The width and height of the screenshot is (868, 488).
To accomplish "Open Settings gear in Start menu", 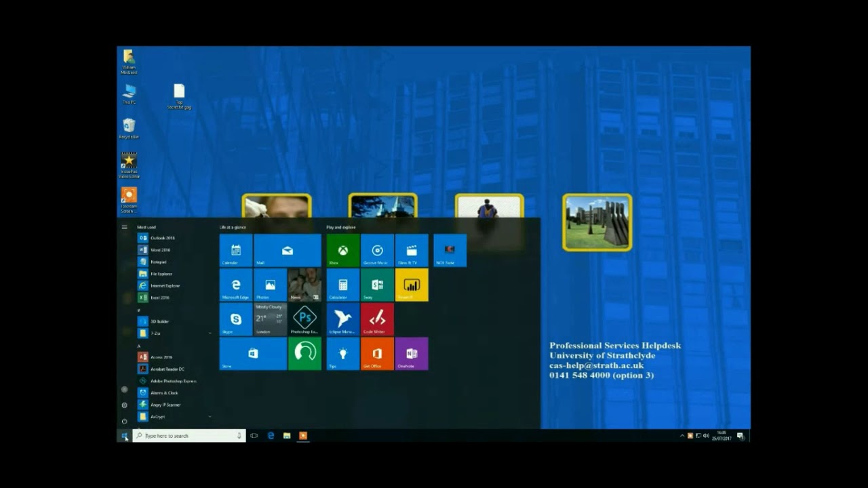I will point(124,405).
